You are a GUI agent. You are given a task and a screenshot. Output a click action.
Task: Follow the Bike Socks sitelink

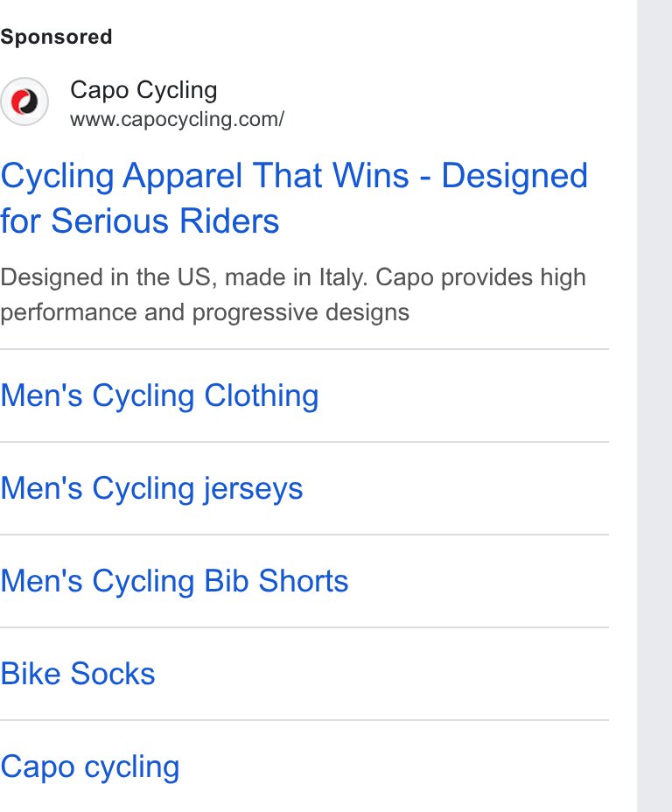tap(78, 674)
